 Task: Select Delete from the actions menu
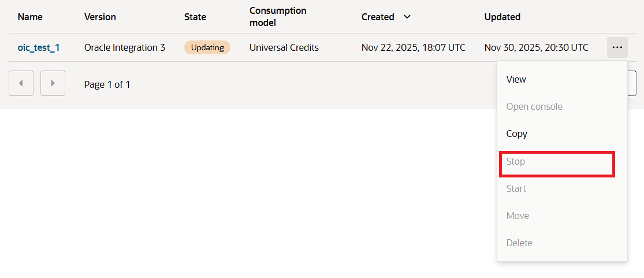pos(519,243)
